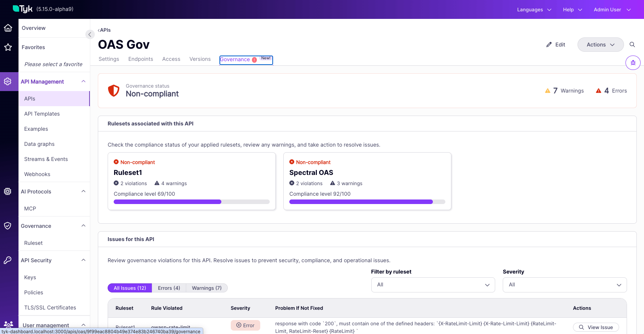Switch to the Access tab
This screenshot has height=334, width=644.
171,59
